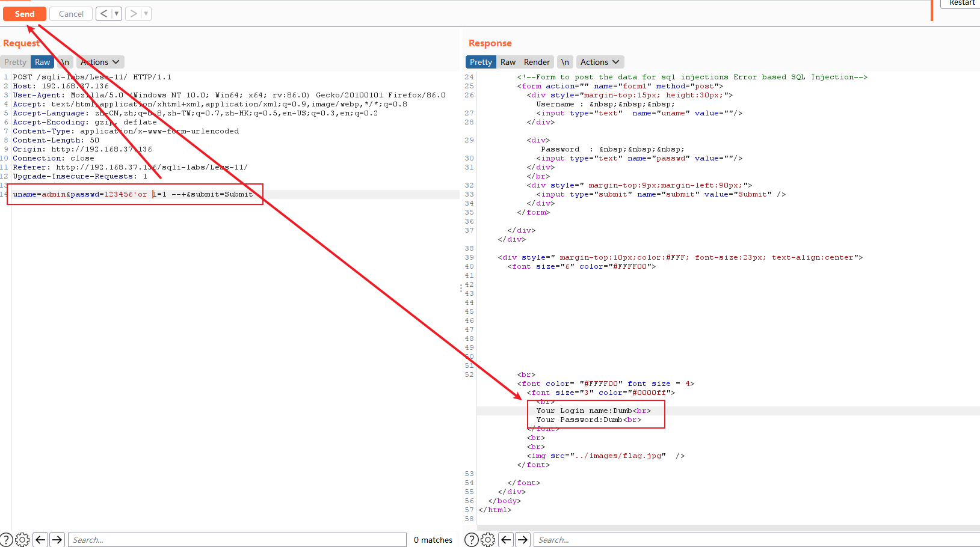Open the Request search settings gear
980x547 pixels.
[22, 539]
